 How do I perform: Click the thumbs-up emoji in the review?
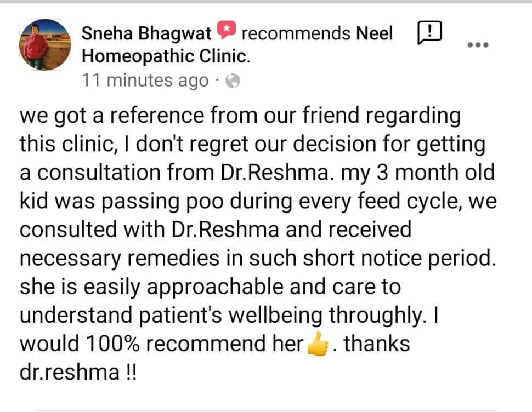pyautogui.click(x=318, y=345)
